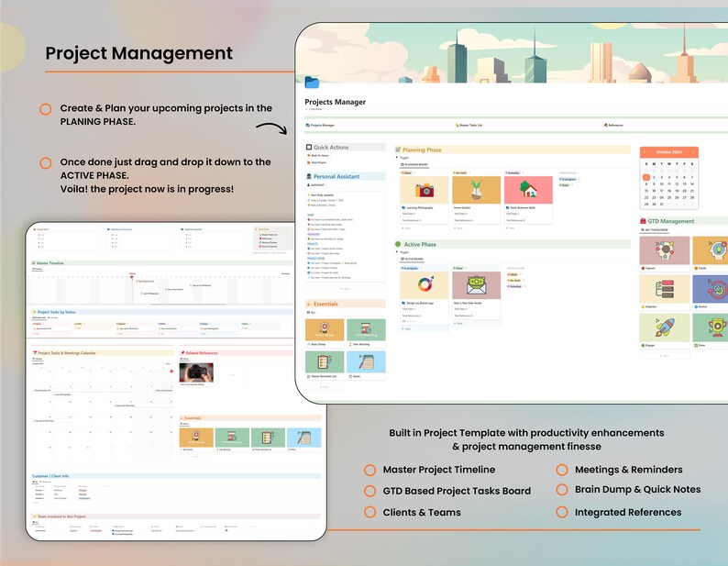Show hidden In progress group in Planning board
Image resolution: width=728 pixels, height=566 pixels.
point(568,179)
